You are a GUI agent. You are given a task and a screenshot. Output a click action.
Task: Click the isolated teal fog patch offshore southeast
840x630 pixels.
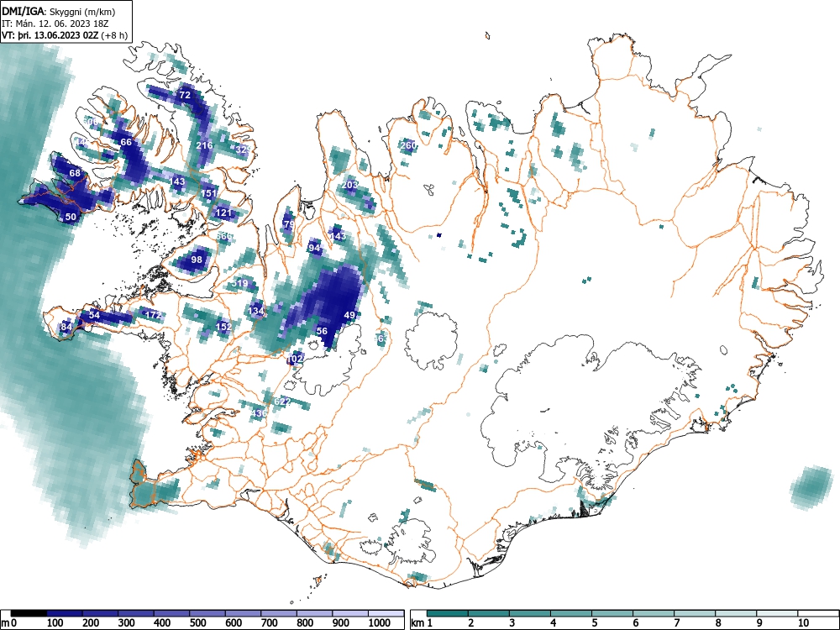[x=811, y=487]
